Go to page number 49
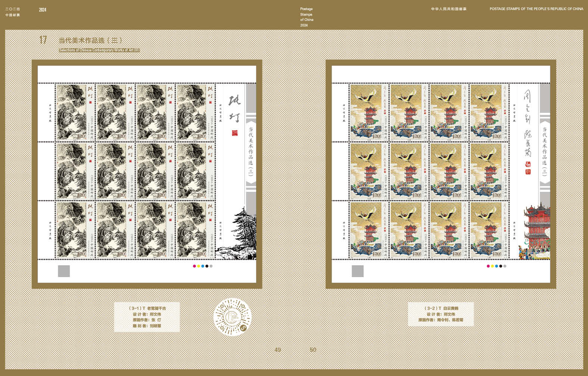Image resolution: width=588 pixels, height=376 pixels. pos(277,350)
